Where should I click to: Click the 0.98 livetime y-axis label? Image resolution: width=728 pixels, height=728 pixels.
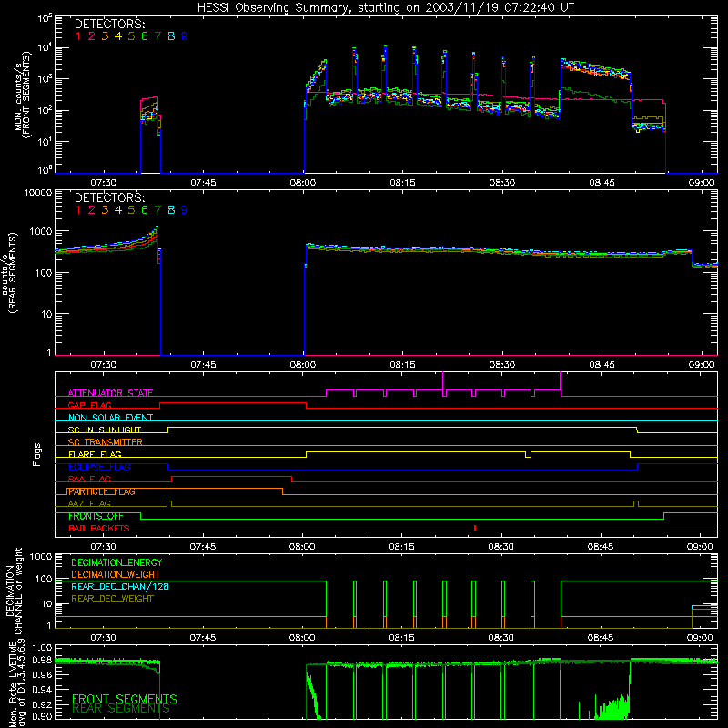click(x=42, y=660)
